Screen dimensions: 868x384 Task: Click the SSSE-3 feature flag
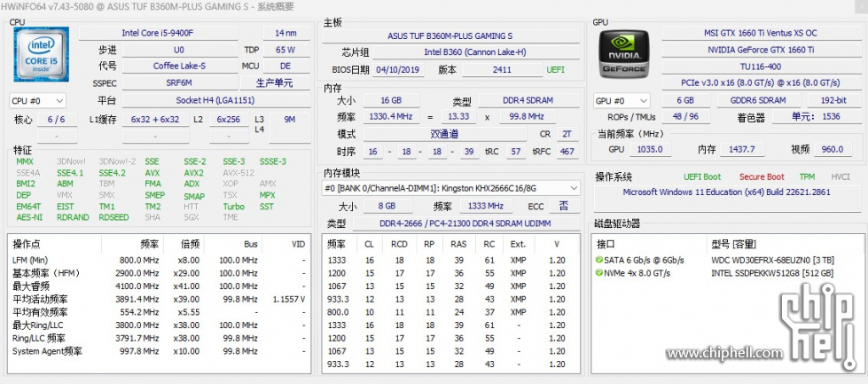click(x=273, y=161)
